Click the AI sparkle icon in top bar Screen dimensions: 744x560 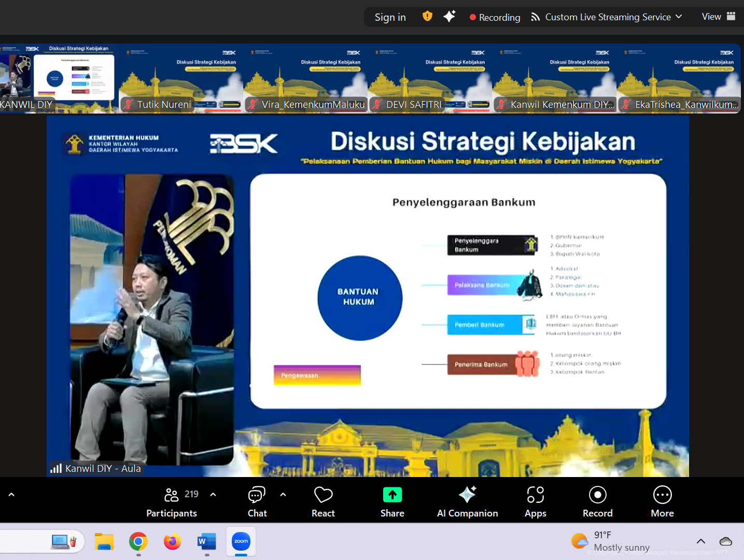(449, 17)
